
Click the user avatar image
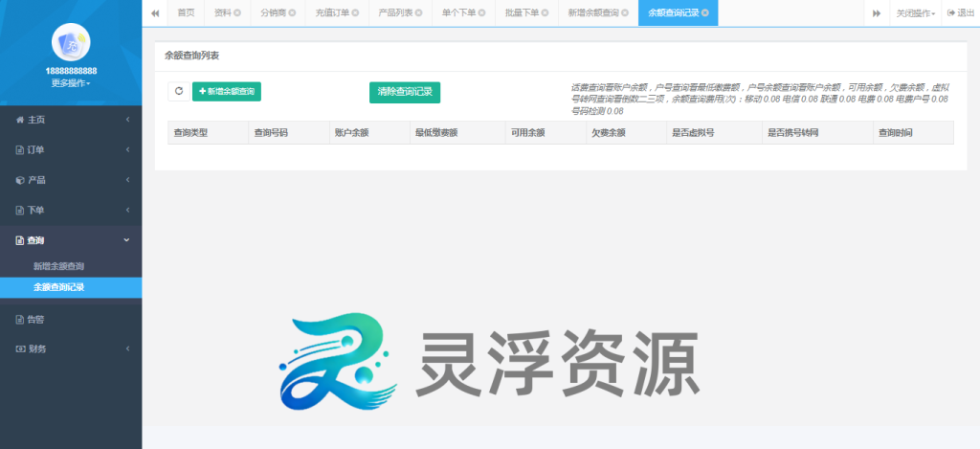71,42
